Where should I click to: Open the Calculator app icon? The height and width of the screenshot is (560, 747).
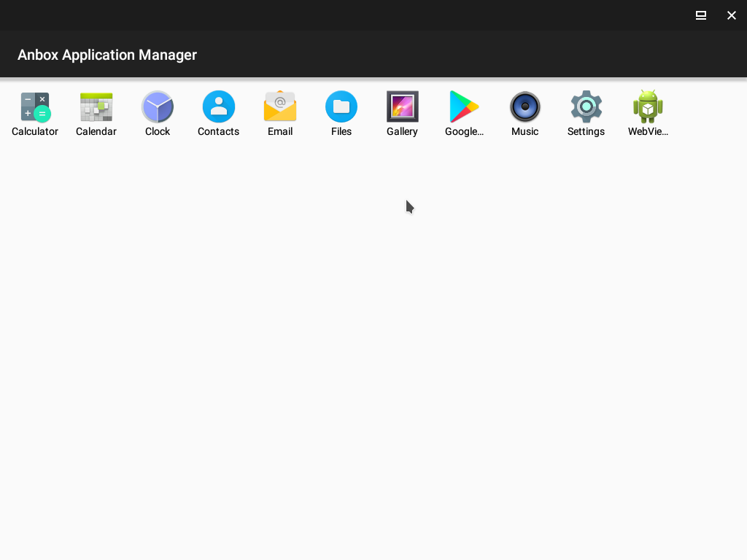click(35, 107)
